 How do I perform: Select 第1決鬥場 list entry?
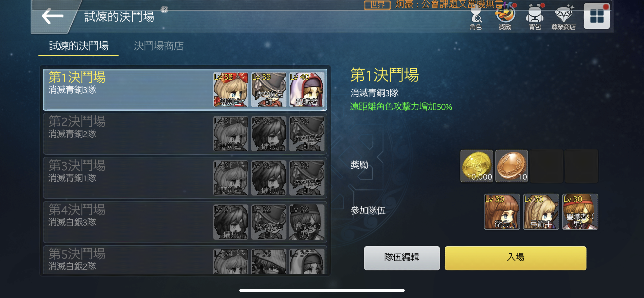185,89
